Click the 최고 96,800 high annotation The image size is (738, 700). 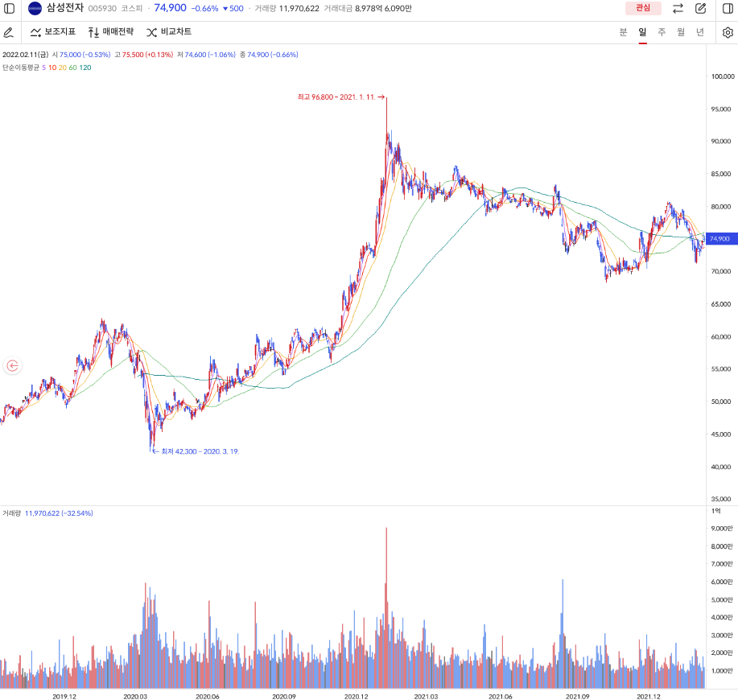[340, 97]
